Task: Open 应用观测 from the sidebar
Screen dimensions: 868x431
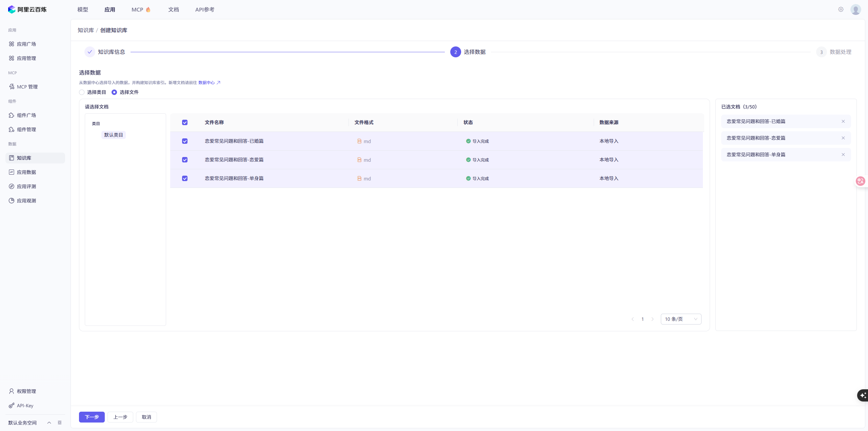Action: pyautogui.click(x=26, y=201)
